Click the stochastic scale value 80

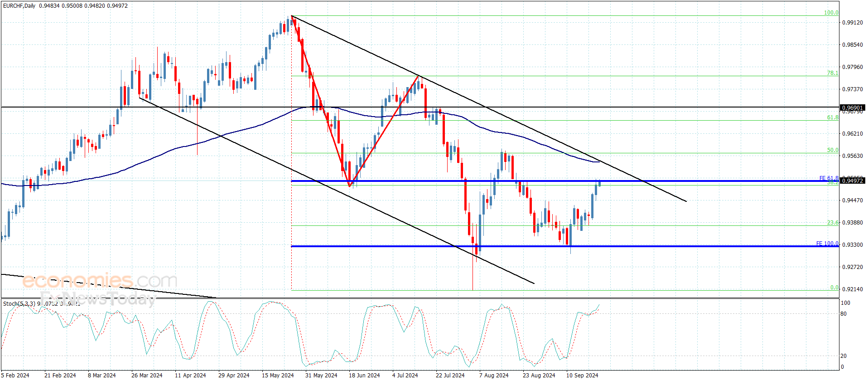coord(844,314)
